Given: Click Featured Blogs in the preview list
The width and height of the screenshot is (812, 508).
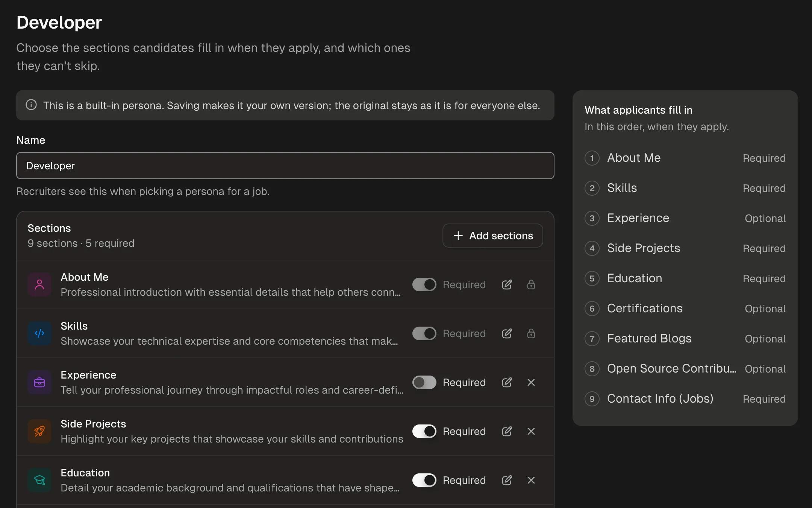Looking at the screenshot, I should pyautogui.click(x=685, y=339).
